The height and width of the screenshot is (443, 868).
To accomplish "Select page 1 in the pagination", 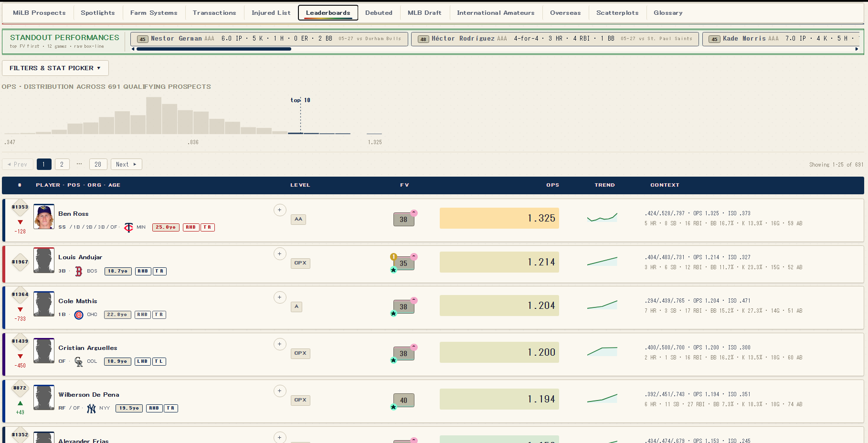I will 44,164.
